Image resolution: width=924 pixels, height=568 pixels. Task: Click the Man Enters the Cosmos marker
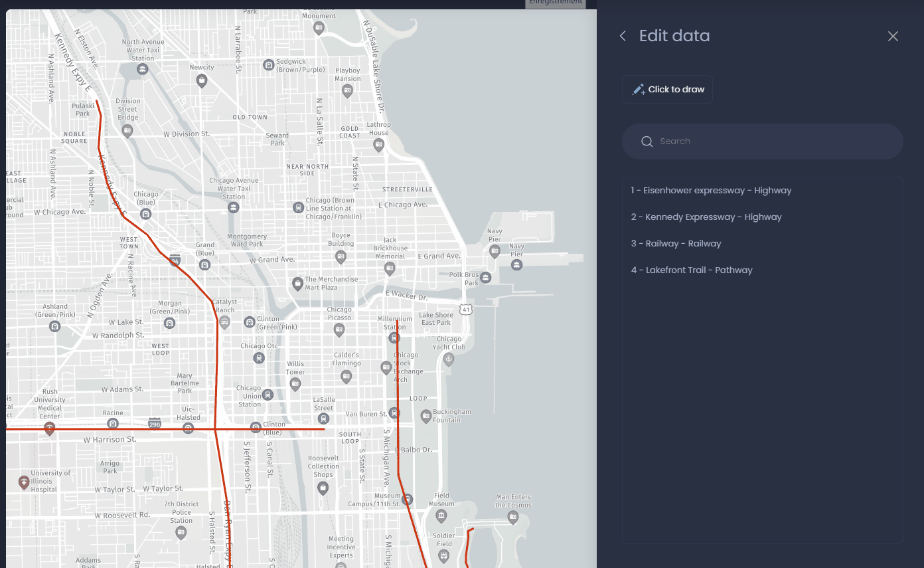[513, 516]
